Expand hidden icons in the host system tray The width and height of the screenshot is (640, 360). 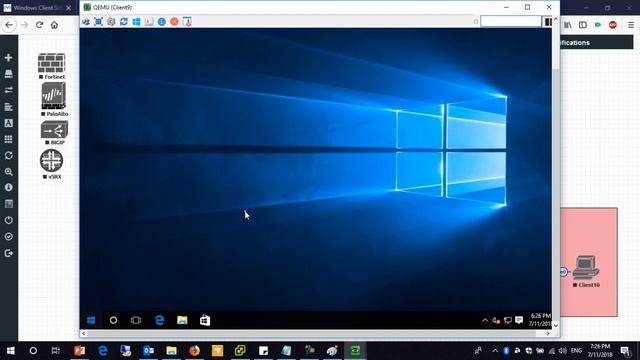(x=495, y=351)
